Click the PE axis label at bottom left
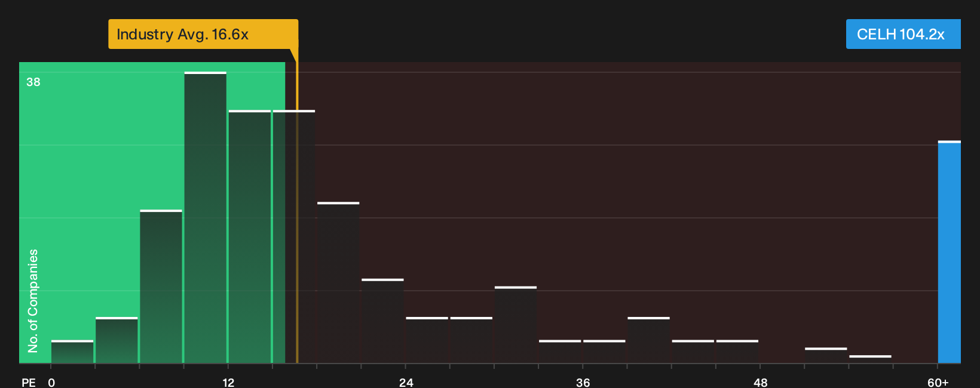The image size is (980, 388). coord(29,382)
